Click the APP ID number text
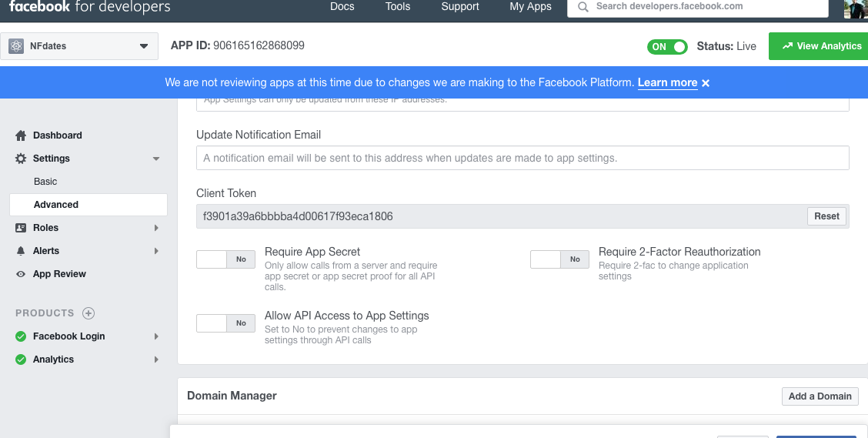868x438 pixels. pyautogui.click(x=259, y=45)
